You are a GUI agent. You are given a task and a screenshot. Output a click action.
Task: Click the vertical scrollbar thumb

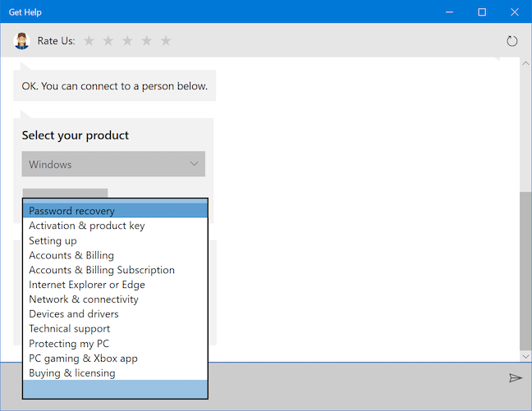525,271
